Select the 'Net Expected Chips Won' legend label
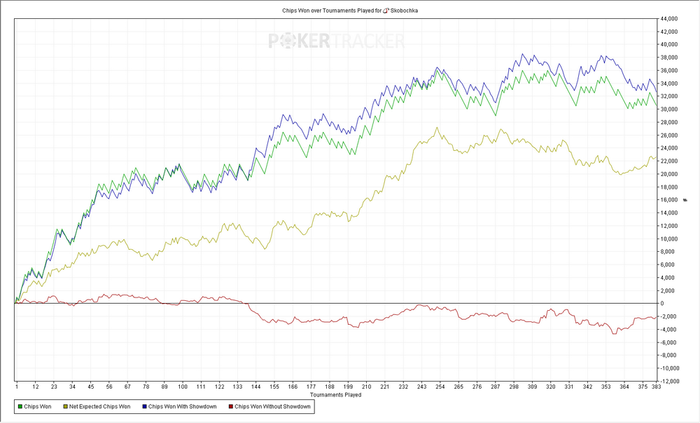 tap(100, 406)
